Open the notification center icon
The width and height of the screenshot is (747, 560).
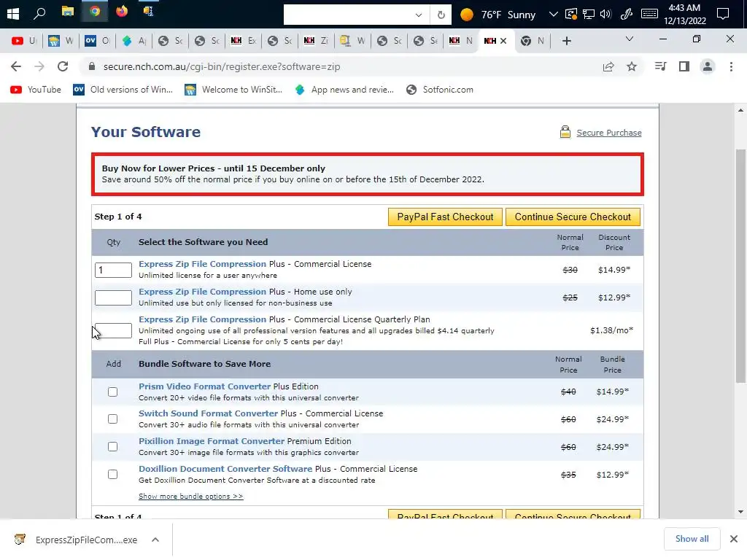point(723,14)
